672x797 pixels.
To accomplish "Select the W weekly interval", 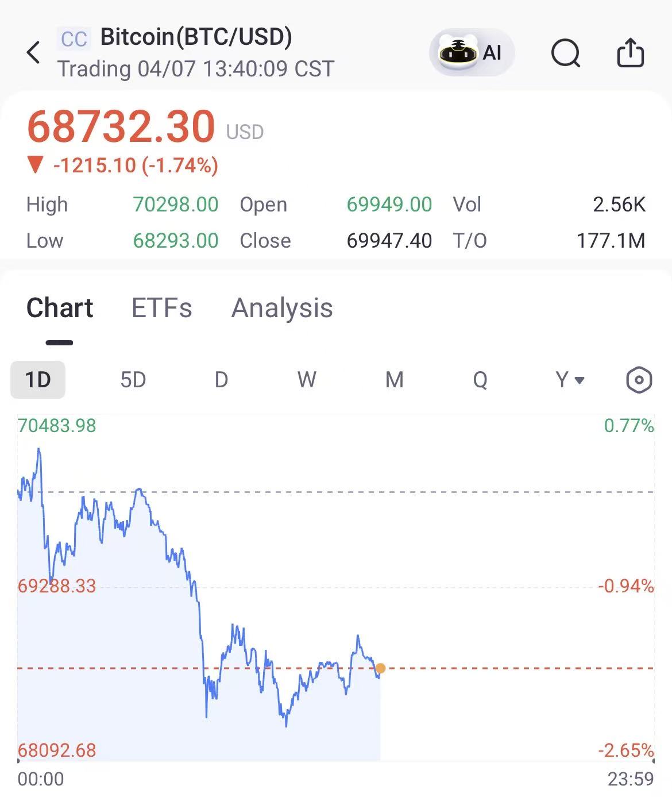I will coord(307,380).
